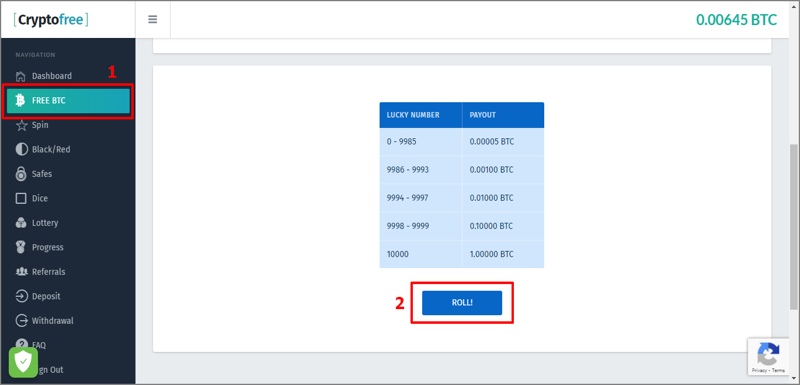Image resolution: width=800 pixels, height=385 pixels.
Task: Click the star icon next to Spin
Action: tap(21, 125)
